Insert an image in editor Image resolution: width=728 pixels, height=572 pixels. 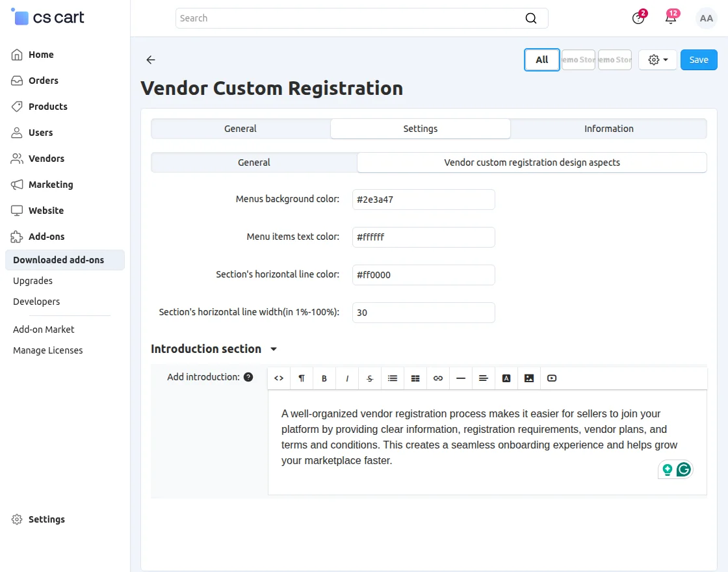[x=529, y=378]
